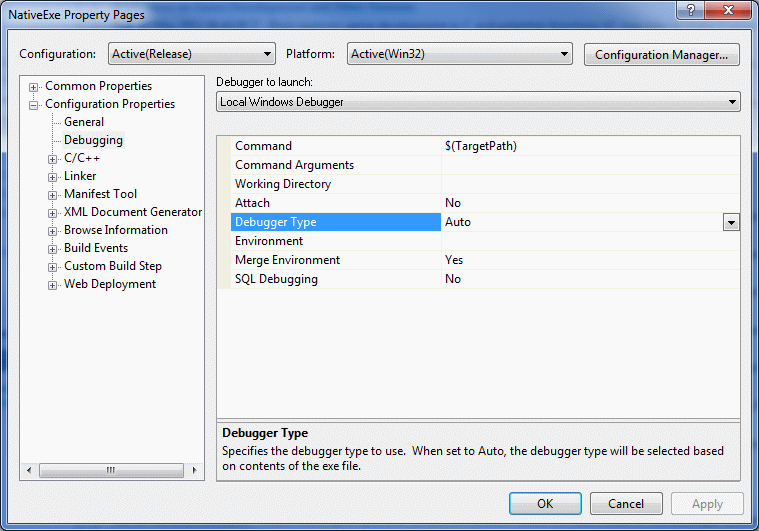The width and height of the screenshot is (759, 531).
Task: Open the Platform dropdown
Action: coord(460,54)
